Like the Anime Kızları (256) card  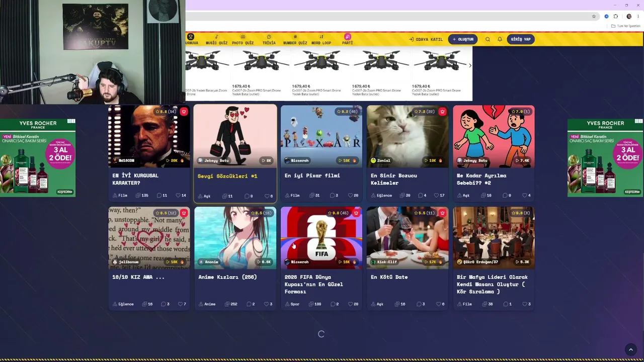pyautogui.click(x=267, y=304)
